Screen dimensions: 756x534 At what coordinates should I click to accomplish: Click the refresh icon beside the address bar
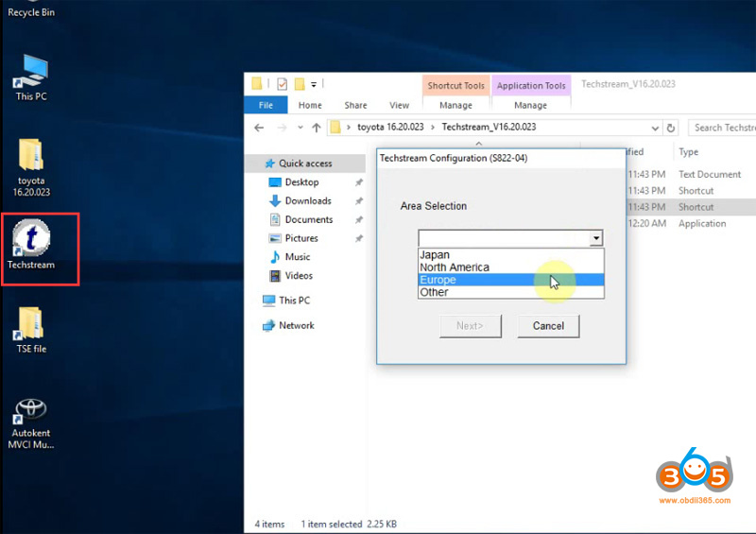671,128
